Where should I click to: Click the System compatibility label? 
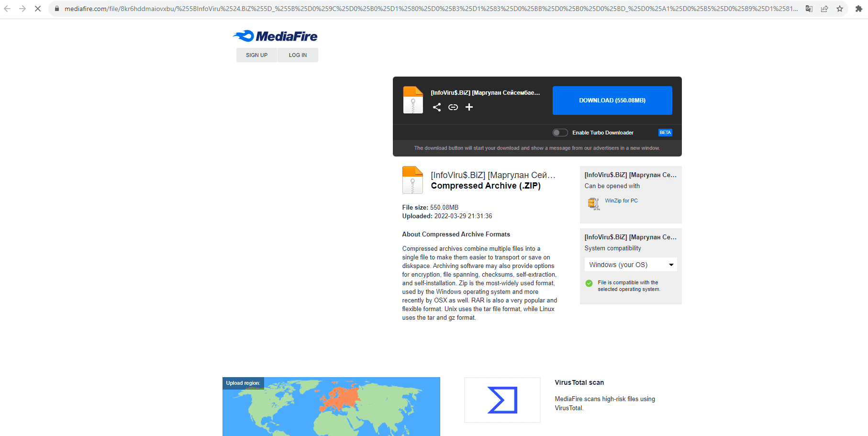coord(612,248)
